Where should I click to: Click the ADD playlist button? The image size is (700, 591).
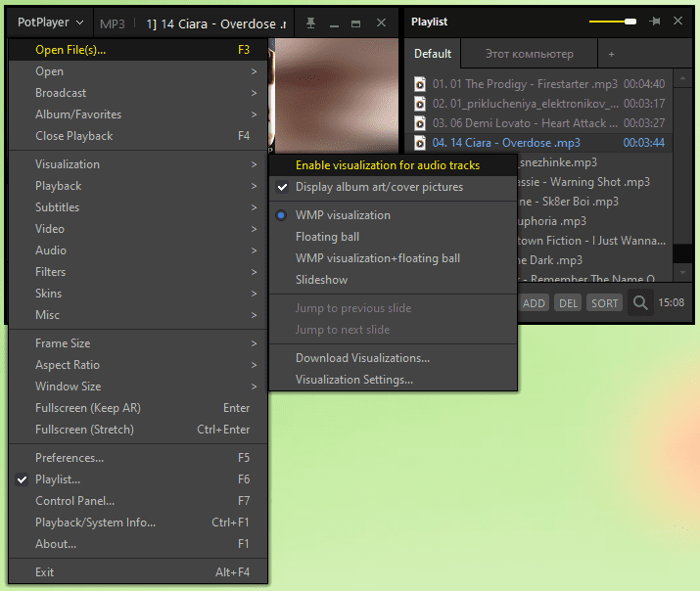(534, 303)
